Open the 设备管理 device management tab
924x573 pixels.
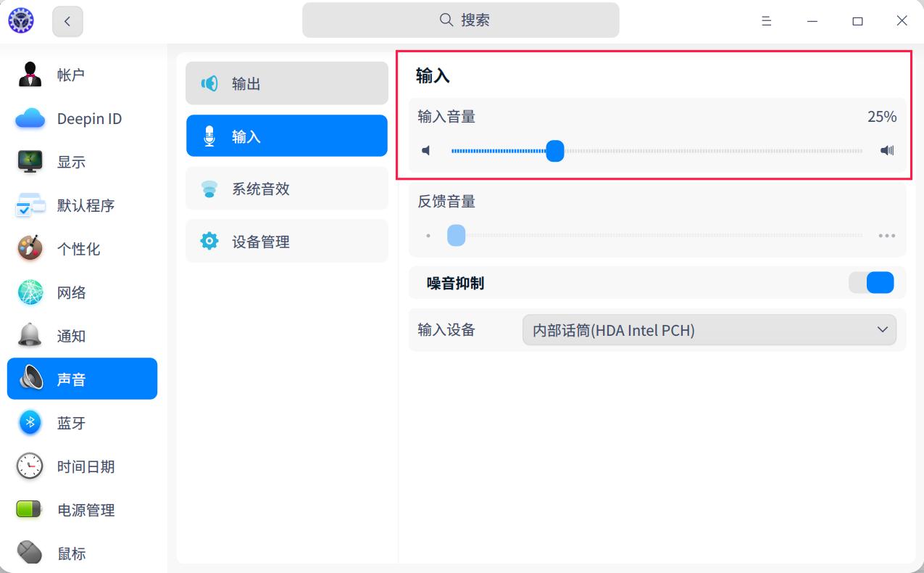click(x=287, y=241)
